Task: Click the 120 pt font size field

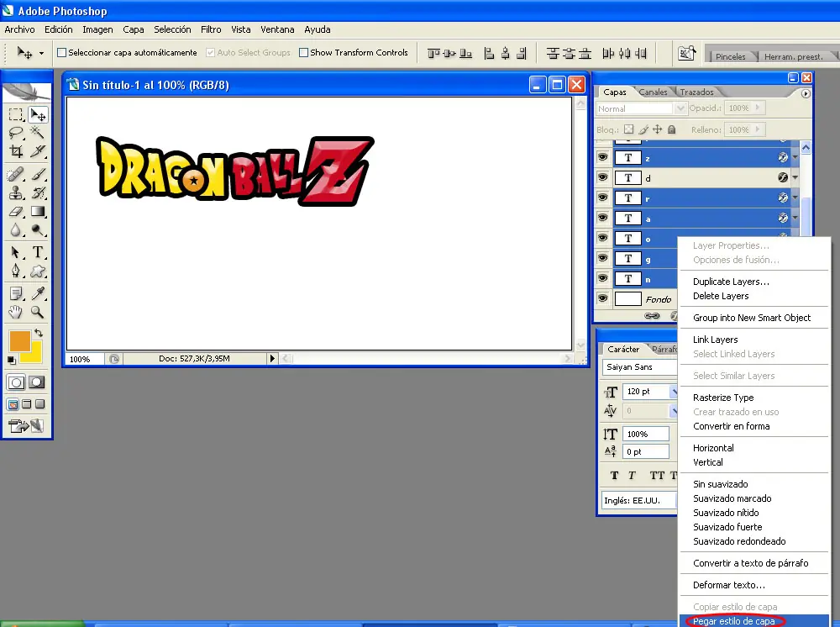Action: [x=646, y=391]
